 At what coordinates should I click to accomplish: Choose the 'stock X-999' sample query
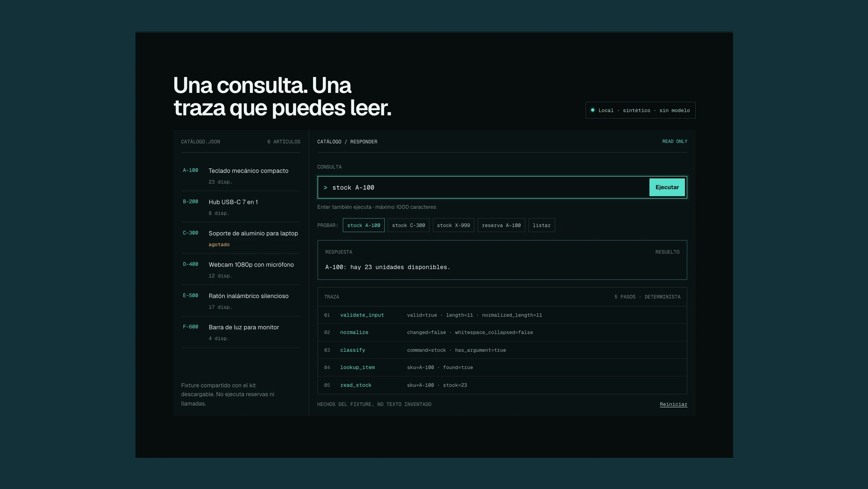[453, 225]
